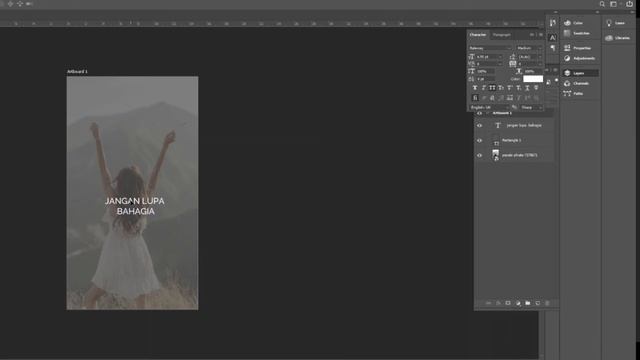Create a new group folder icon

click(x=528, y=303)
